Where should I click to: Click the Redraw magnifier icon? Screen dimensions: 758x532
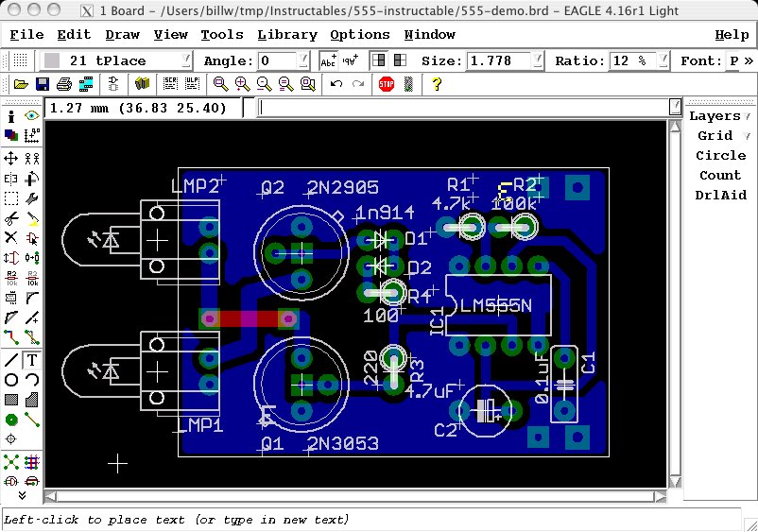click(286, 84)
